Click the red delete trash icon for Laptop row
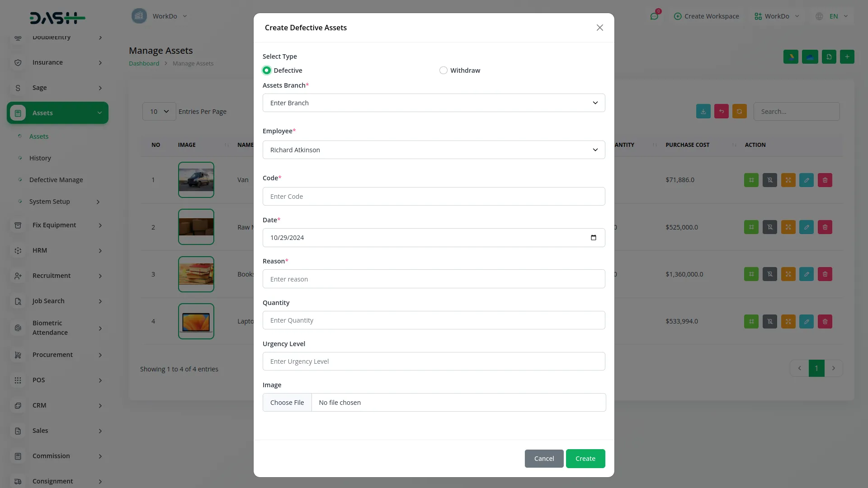This screenshot has height=488, width=868. coord(825,321)
